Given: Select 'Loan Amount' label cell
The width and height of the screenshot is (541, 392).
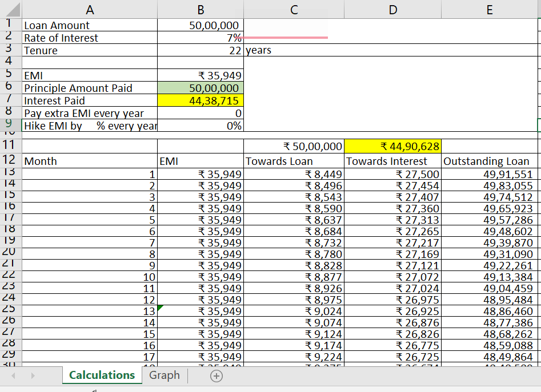Looking at the screenshot, I should 90,25.
